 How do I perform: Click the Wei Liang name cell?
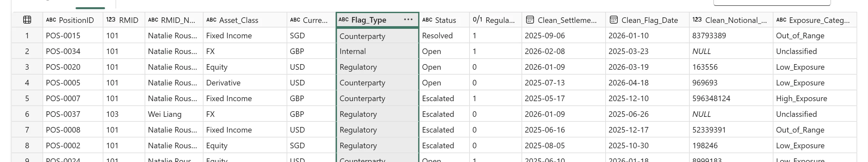pos(174,114)
